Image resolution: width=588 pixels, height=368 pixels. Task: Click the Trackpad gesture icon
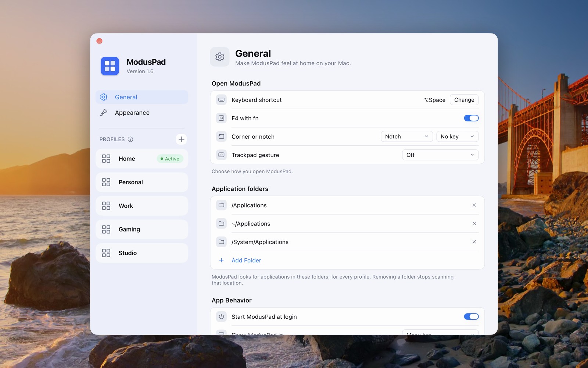pyautogui.click(x=221, y=155)
